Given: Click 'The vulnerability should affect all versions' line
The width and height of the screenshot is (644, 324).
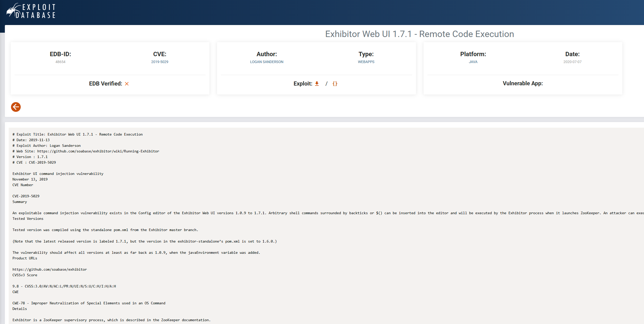Looking at the screenshot, I should (x=136, y=253).
